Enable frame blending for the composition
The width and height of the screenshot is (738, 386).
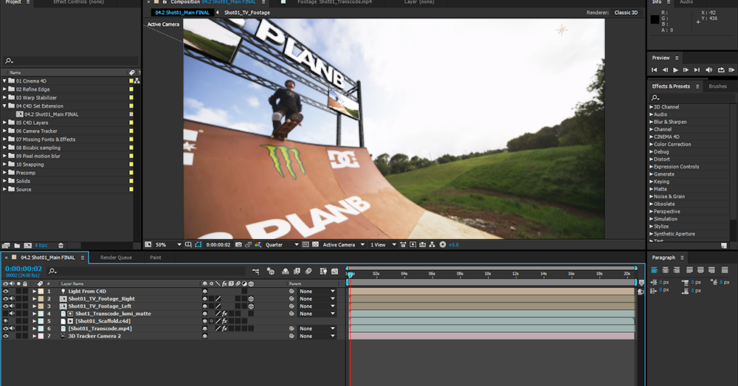(297, 272)
